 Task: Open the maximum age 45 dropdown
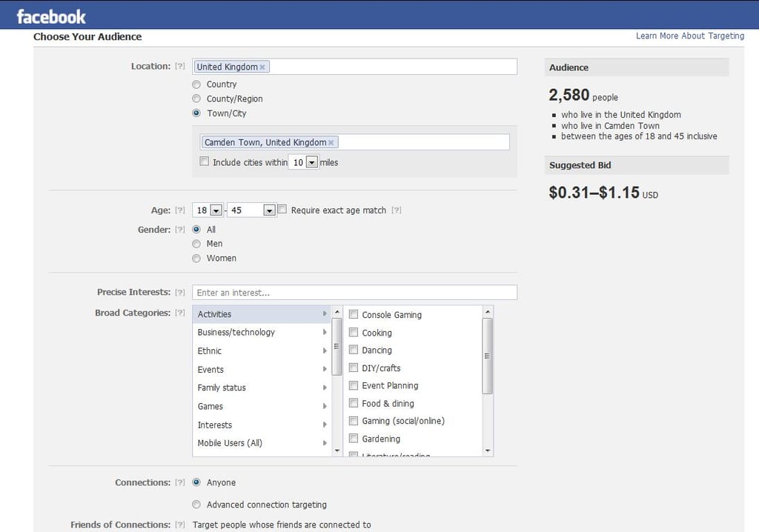coord(269,210)
